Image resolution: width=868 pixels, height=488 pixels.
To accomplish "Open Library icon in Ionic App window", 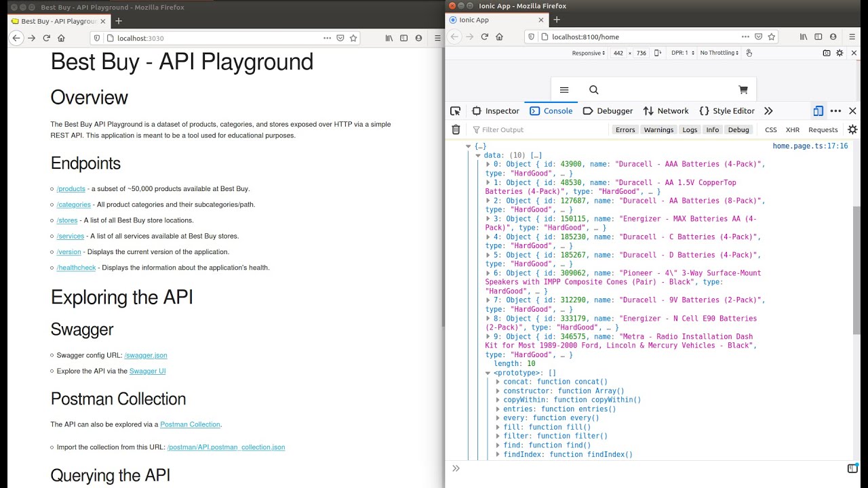I will click(804, 37).
